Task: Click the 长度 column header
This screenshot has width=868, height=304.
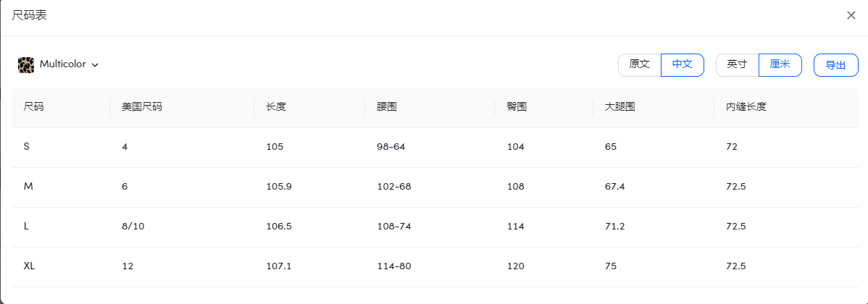Action: 276,107
